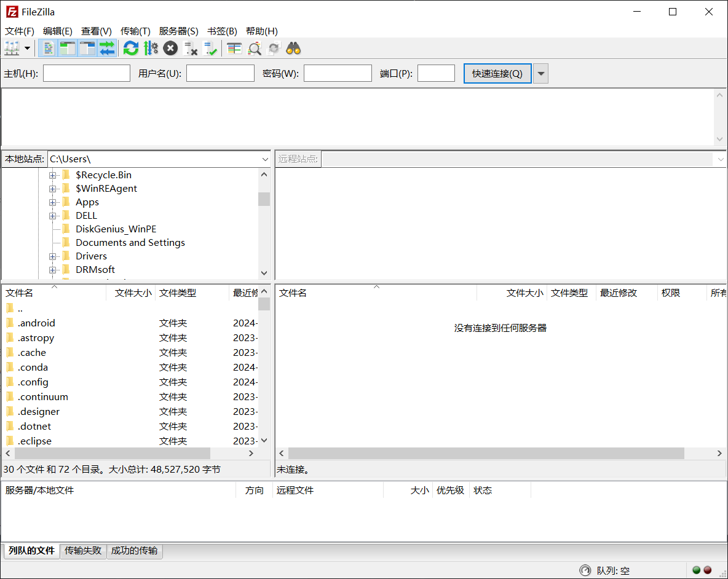
Task: Select the .config folder row
Action: pyautogui.click(x=131, y=382)
